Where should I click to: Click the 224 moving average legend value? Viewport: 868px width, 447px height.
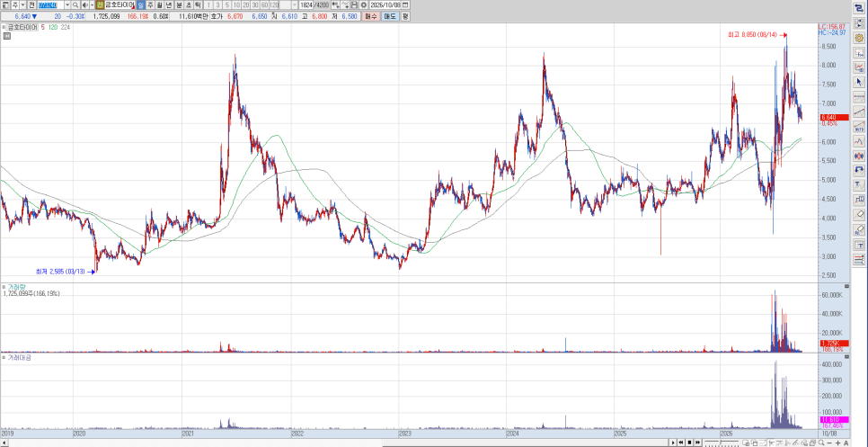click(x=65, y=27)
